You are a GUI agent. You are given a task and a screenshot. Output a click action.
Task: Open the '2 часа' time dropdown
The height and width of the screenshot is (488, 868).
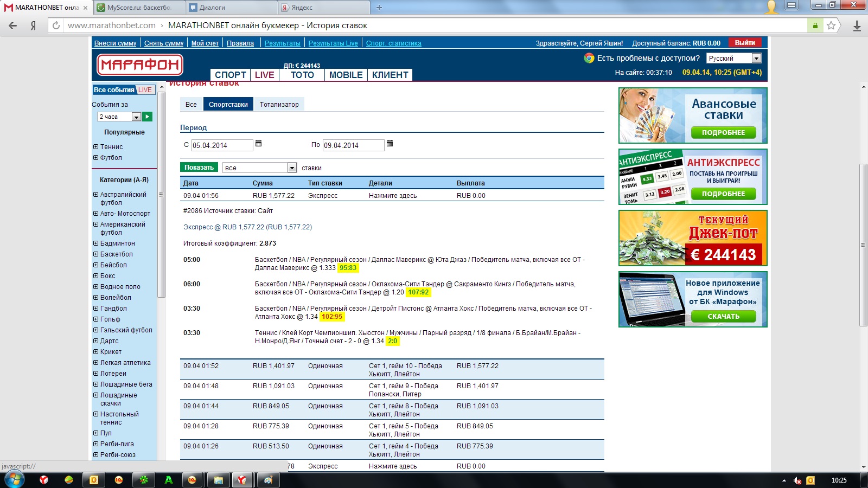click(119, 117)
